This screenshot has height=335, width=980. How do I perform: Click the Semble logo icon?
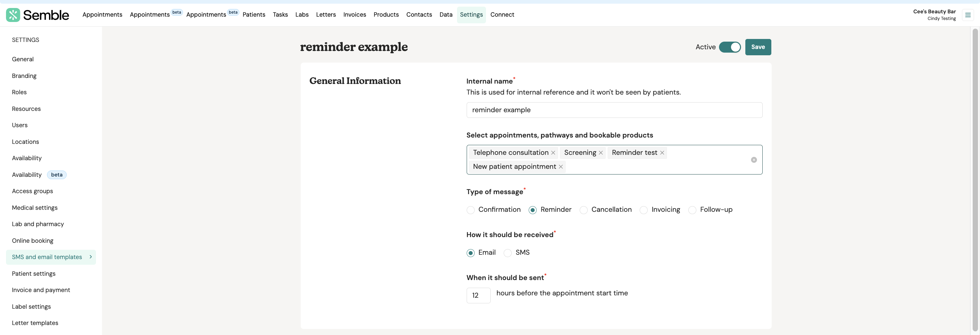13,15
